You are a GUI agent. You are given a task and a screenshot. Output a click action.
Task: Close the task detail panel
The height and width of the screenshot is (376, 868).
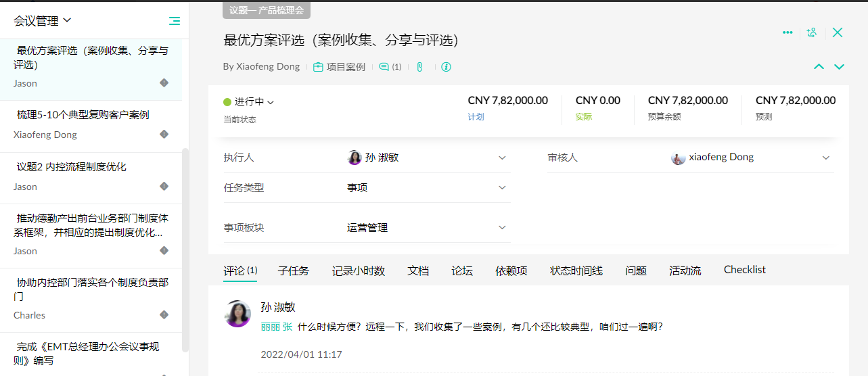click(838, 32)
